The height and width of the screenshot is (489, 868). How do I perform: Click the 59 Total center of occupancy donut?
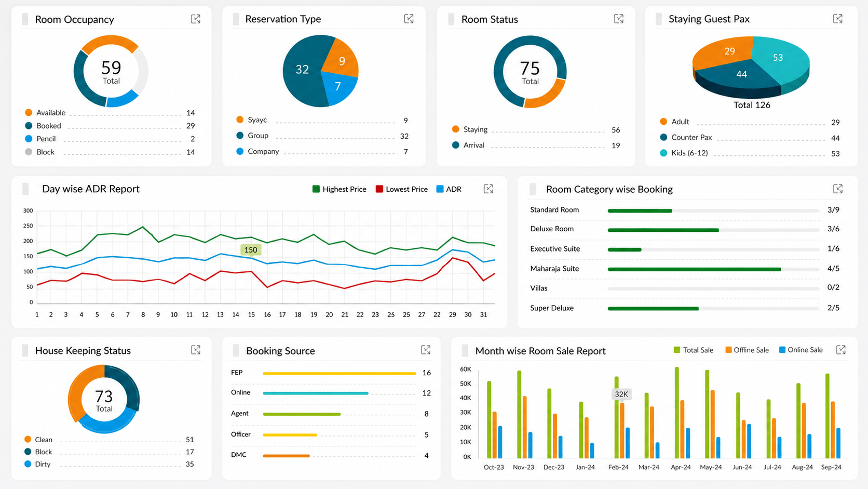click(x=111, y=72)
